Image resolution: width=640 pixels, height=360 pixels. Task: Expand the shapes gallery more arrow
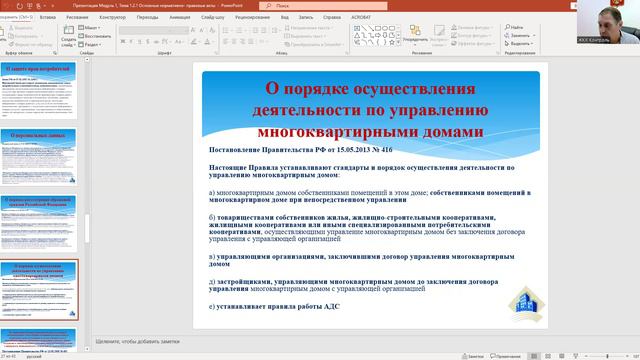tap(398, 42)
